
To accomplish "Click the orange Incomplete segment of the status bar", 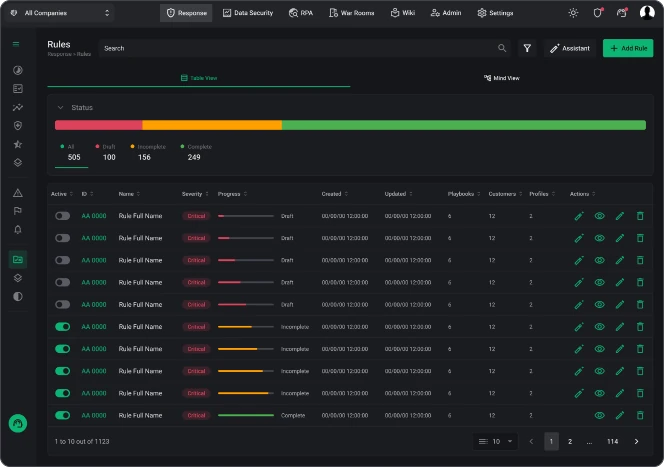I will 212,125.
